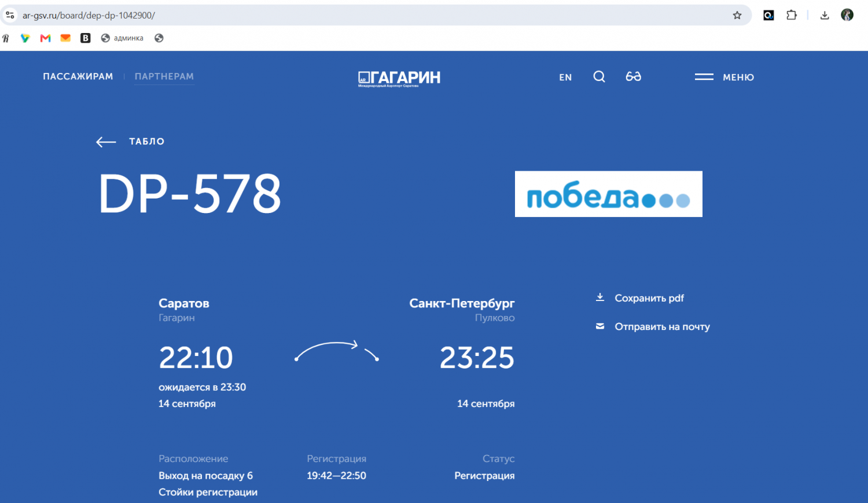The width and height of the screenshot is (868, 503).
Task: Open browser extensions puzzle icon
Action: point(792,16)
